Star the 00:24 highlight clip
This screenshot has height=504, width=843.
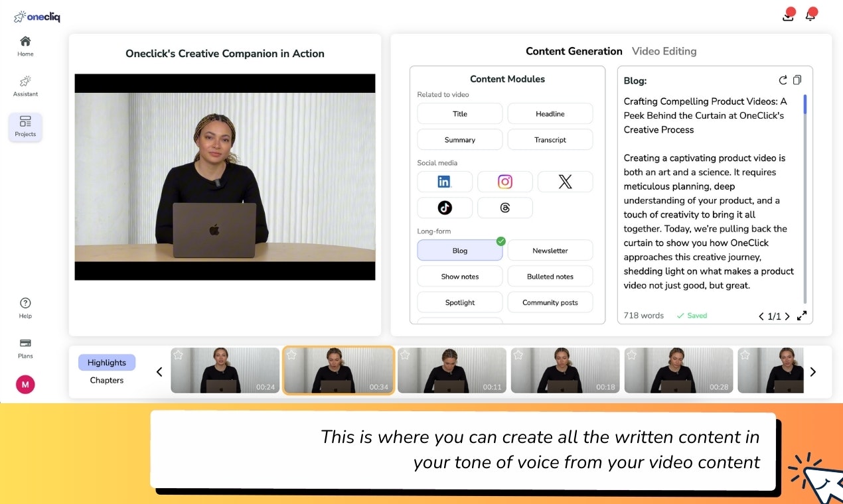pyautogui.click(x=178, y=355)
